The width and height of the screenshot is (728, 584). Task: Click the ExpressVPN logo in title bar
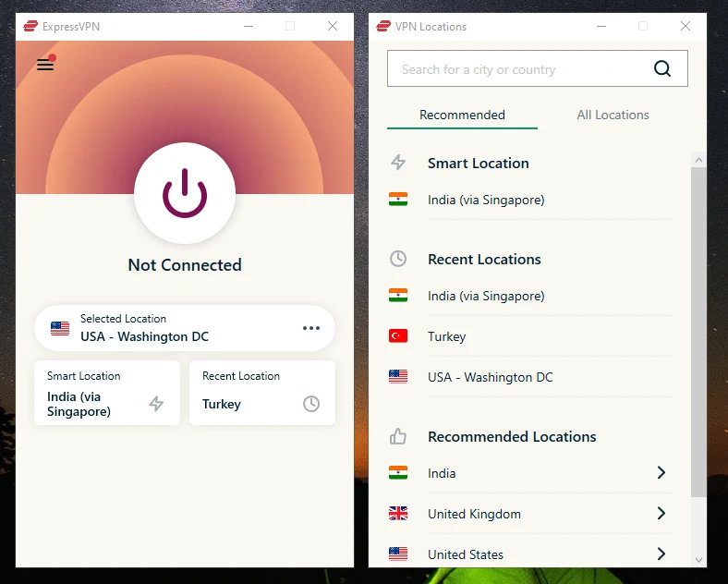pyautogui.click(x=30, y=26)
